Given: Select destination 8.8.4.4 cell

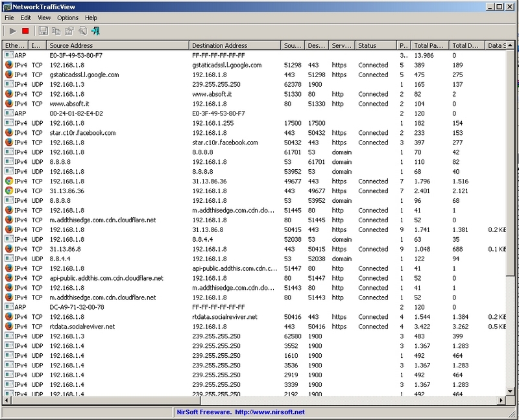Looking at the screenshot, I should tap(202, 239).
